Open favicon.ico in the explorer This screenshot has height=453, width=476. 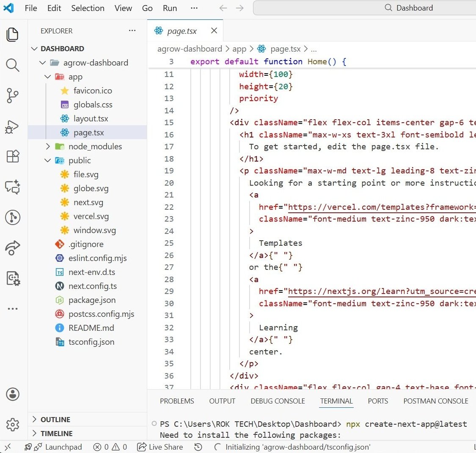coord(88,91)
